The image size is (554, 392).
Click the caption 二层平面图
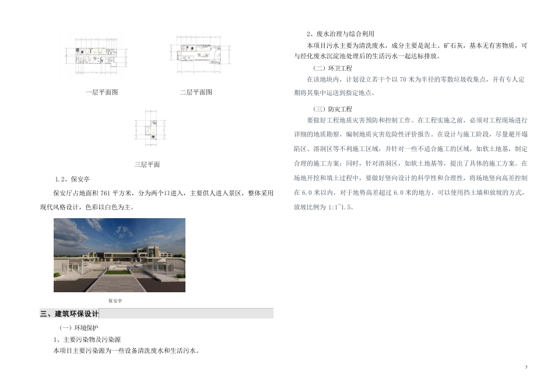point(197,92)
